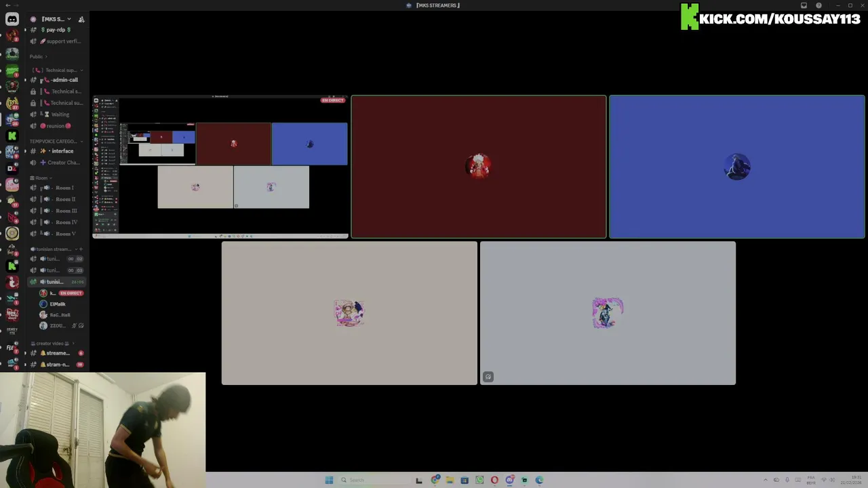Select the active tunisian voice channel with timer
The width and height of the screenshot is (868, 488).
pyautogui.click(x=57, y=282)
